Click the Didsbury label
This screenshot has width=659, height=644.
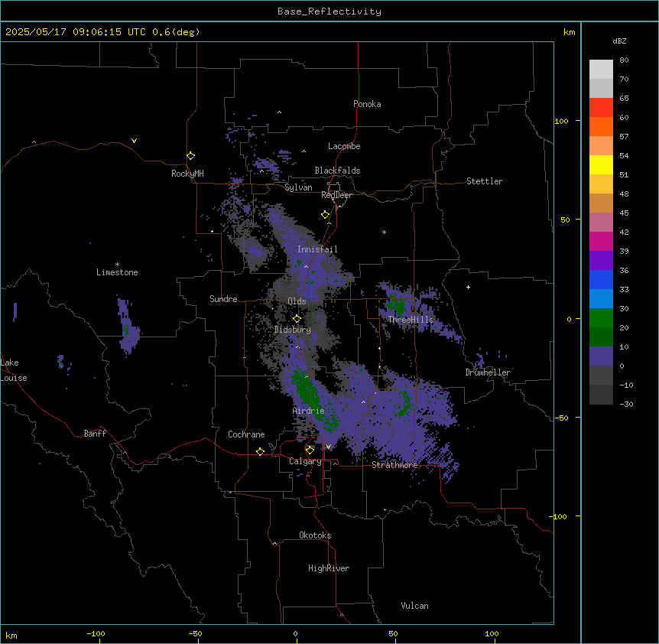point(293,330)
